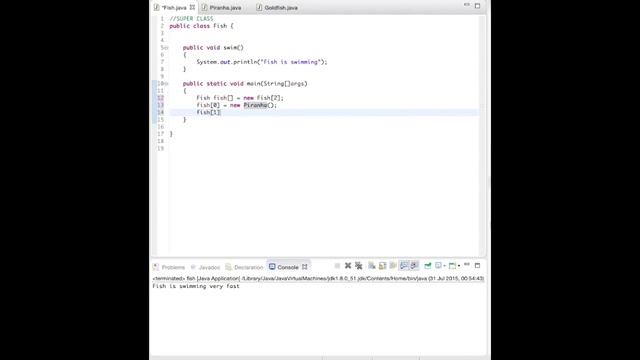Collapse the swim() method fold marker
Image resolution: width=640 pixels, height=360 pixels.
click(166, 48)
